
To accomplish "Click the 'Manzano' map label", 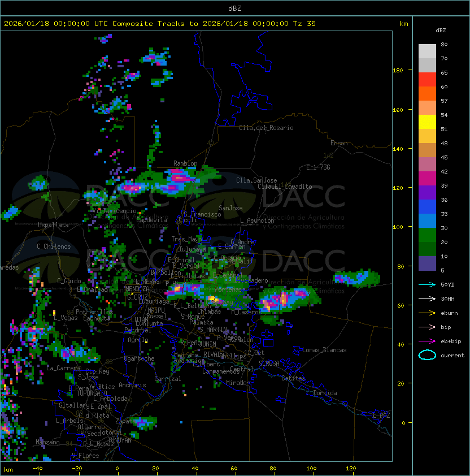I will [x=47, y=442].
